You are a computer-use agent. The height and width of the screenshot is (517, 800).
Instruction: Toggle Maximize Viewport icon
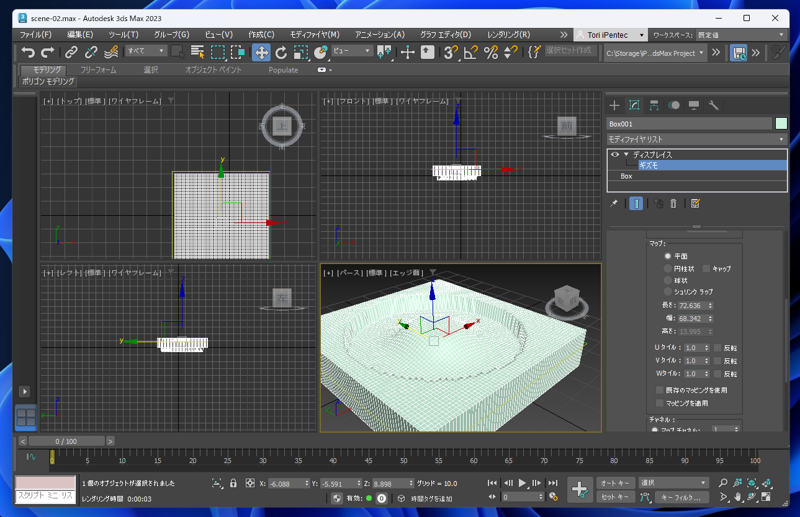[x=766, y=497]
